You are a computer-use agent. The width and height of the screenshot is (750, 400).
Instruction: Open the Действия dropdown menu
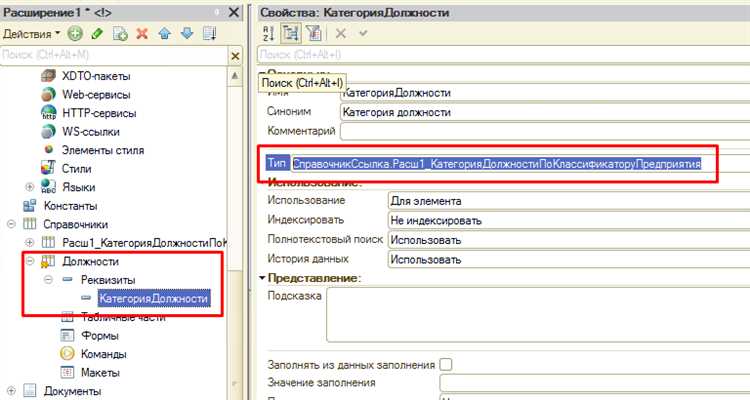pos(31,33)
